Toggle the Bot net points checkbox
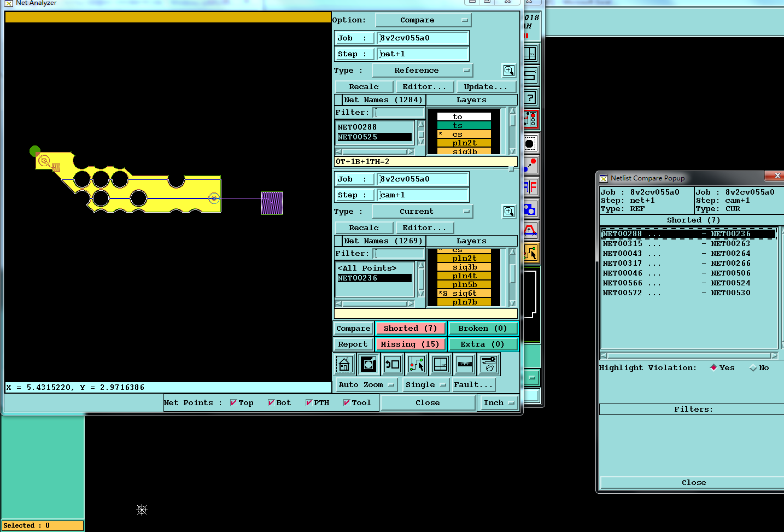The width and height of the screenshot is (784, 532). pyautogui.click(x=271, y=403)
